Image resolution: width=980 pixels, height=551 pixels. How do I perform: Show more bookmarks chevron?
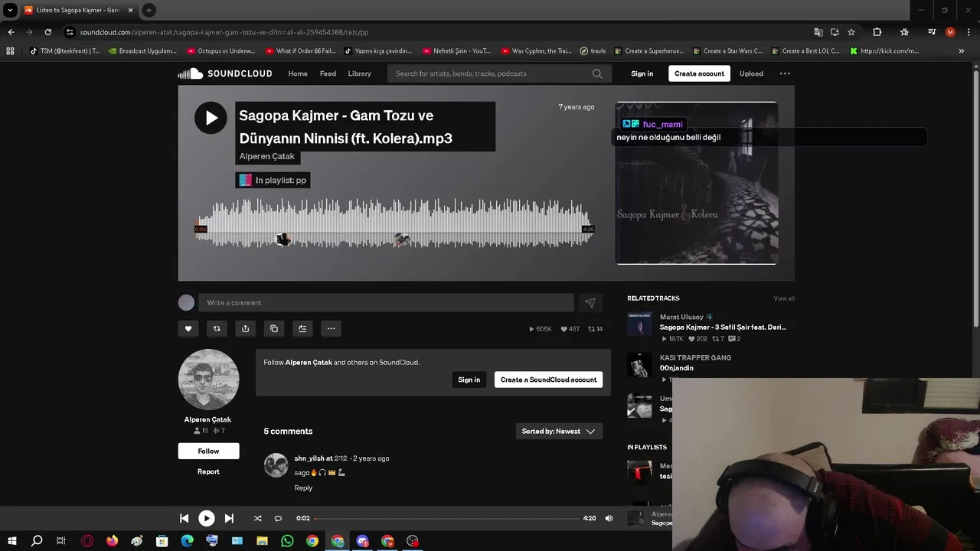tap(962, 51)
